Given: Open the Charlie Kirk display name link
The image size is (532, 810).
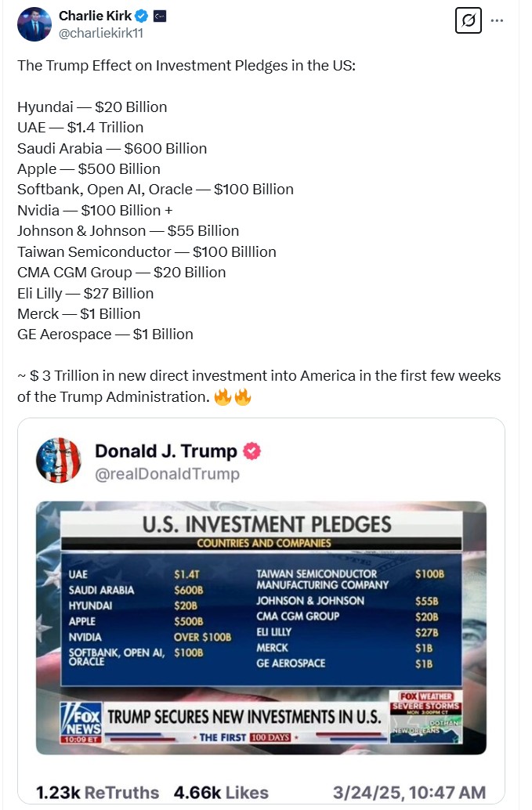Looking at the screenshot, I should (x=95, y=16).
